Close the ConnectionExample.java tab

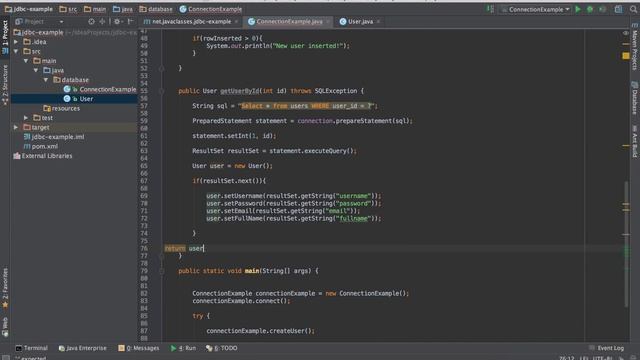click(x=328, y=21)
